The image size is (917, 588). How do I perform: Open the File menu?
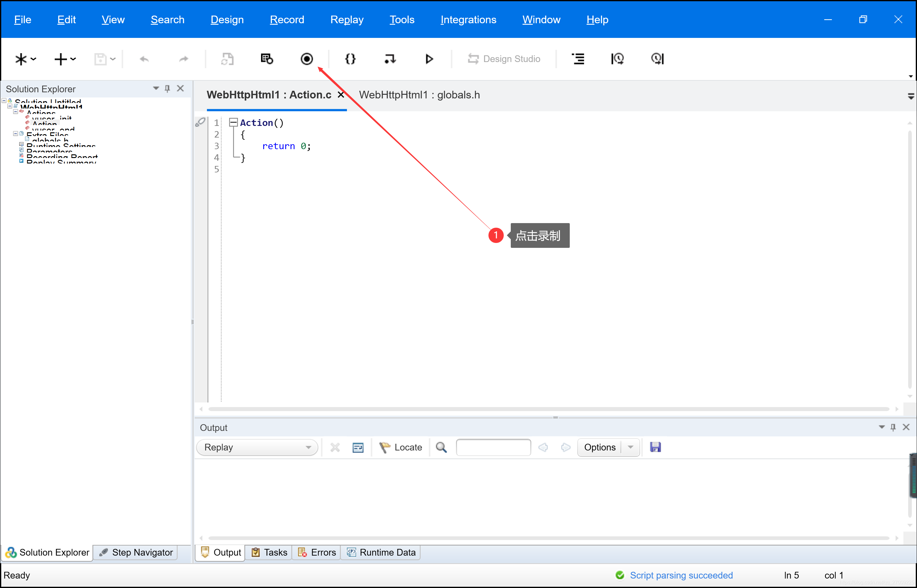click(x=23, y=20)
